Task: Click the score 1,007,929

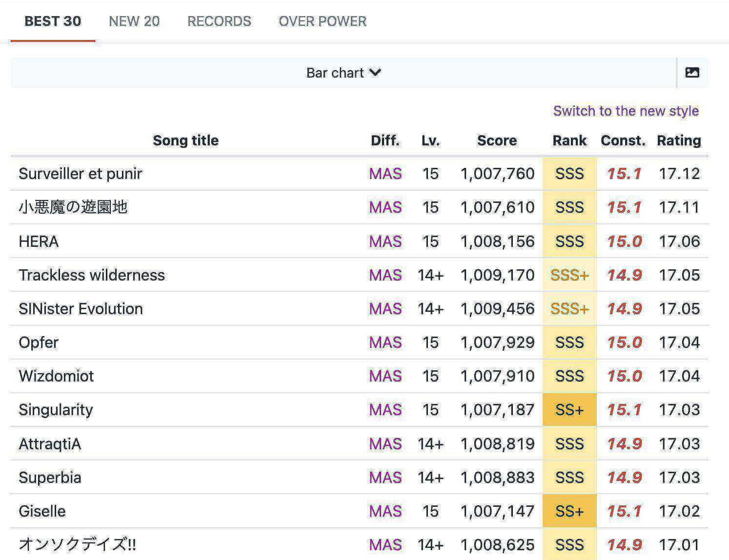Action: pos(497,342)
